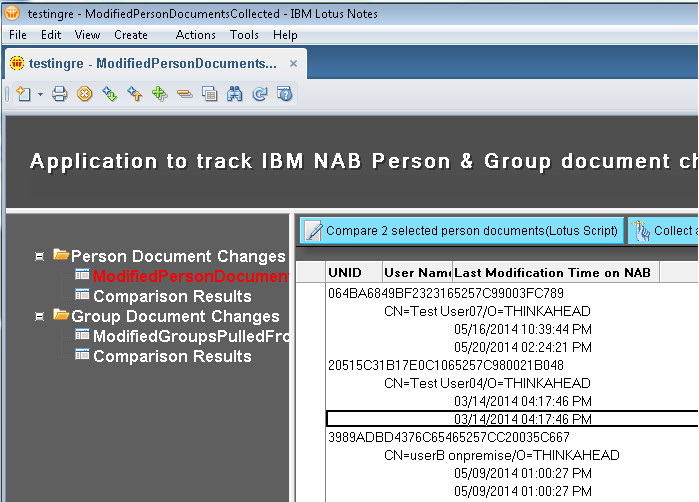The height and width of the screenshot is (502, 699).
Task: Click the New document toolbar icon
Action: [x=23, y=94]
